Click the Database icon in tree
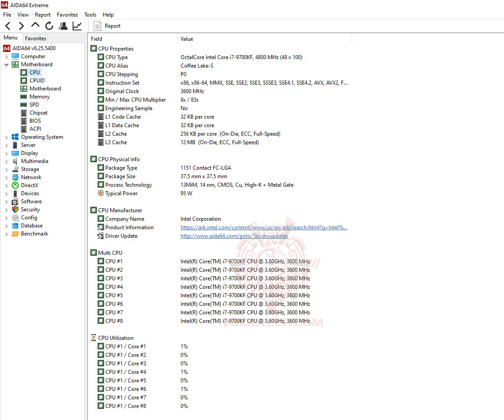This screenshot has height=420, width=504. pos(15,226)
